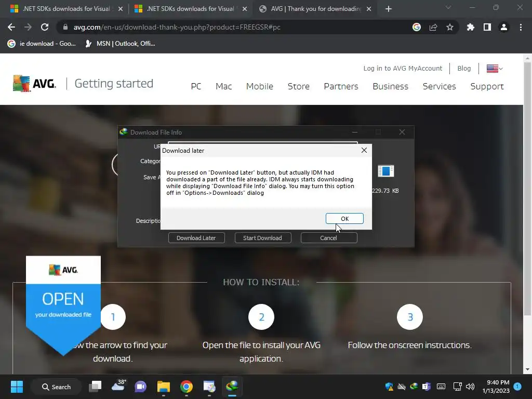Open the Chrome profile avatar
Viewport: 532px width, 399px height.
click(504, 27)
